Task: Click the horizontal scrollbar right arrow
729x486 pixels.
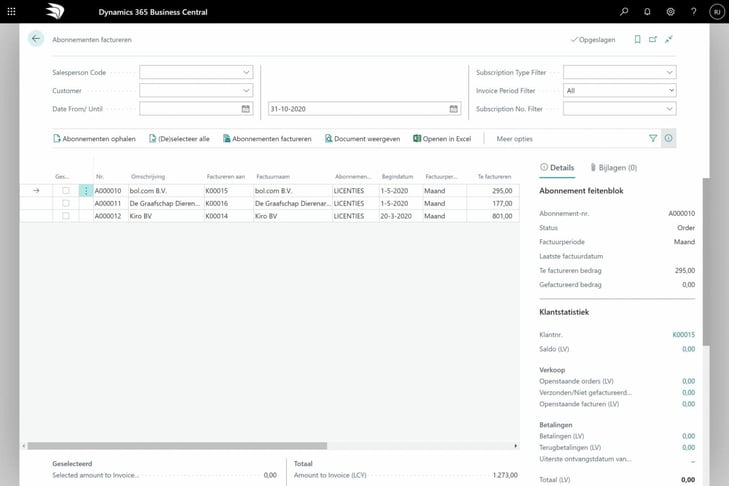Action: coord(516,446)
